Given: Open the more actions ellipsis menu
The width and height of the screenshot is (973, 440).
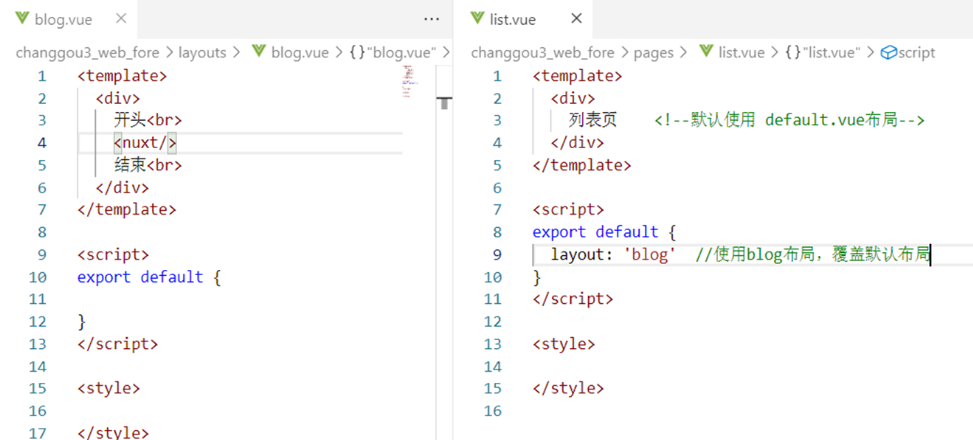Looking at the screenshot, I should click(431, 19).
